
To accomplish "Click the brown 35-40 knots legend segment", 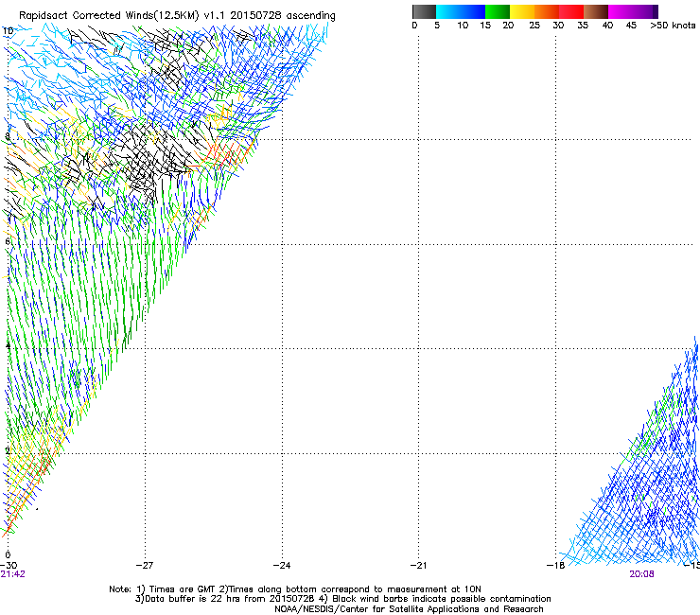I will click(x=596, y=11).
